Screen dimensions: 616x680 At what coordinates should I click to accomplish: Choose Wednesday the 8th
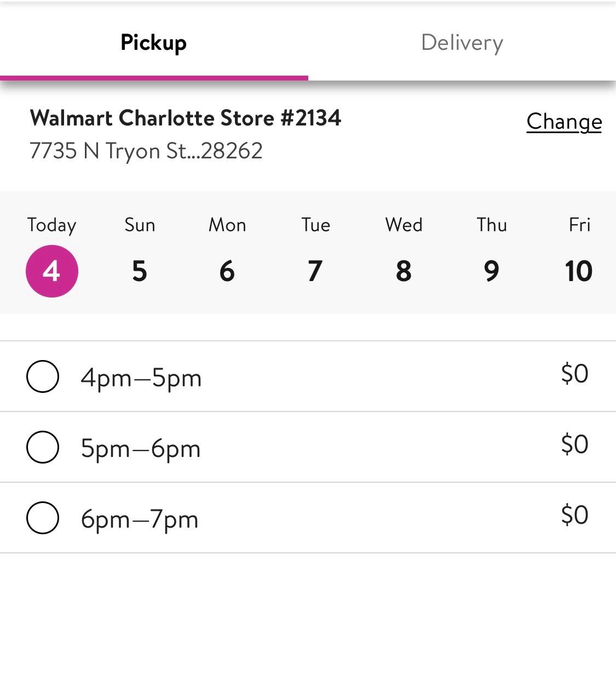coord(404,271)
